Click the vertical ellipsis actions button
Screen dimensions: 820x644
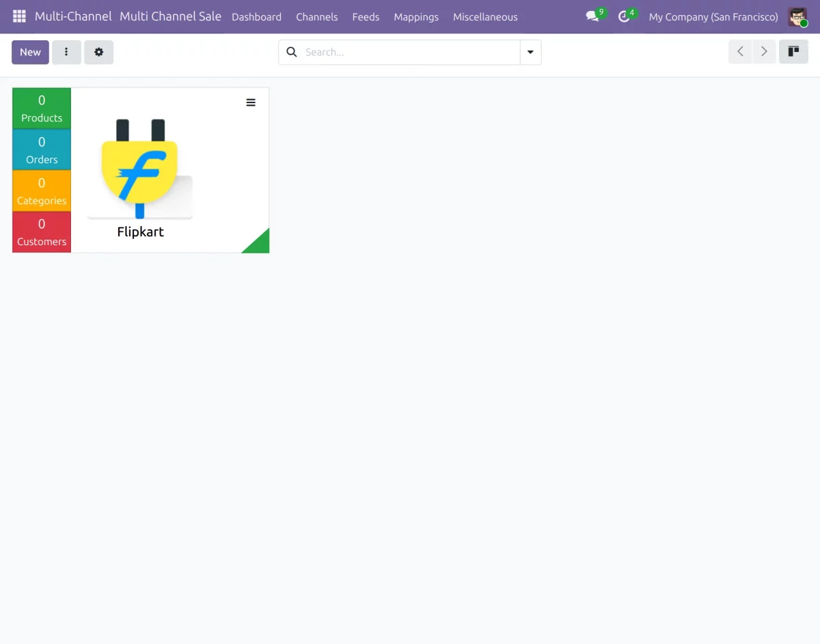(66, 52)
